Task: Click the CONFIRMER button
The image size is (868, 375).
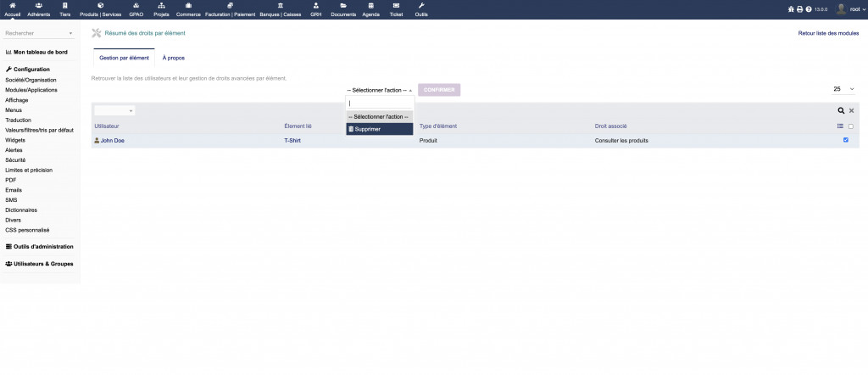Action: point(439,90)
